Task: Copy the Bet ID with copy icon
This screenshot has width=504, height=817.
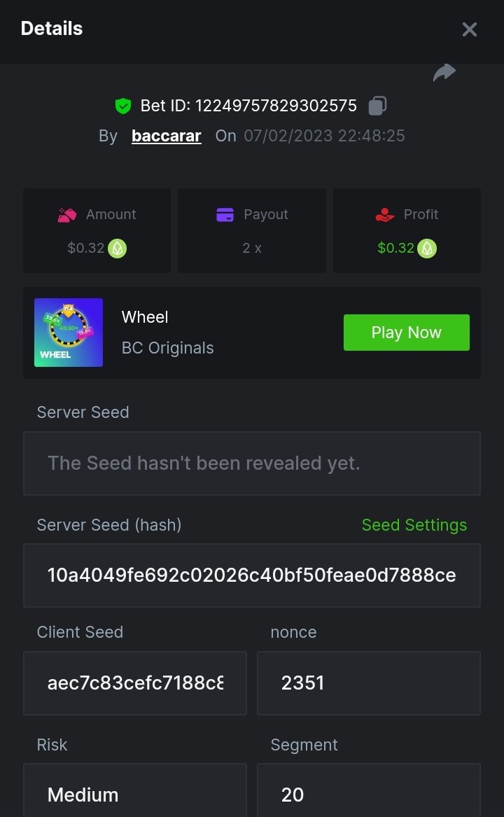Action: click(377, 106)
